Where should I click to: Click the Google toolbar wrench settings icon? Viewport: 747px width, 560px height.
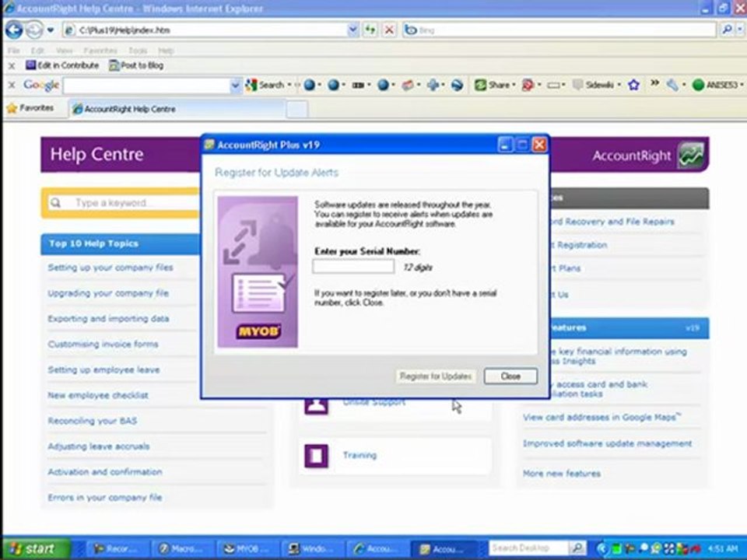[672, 86]
